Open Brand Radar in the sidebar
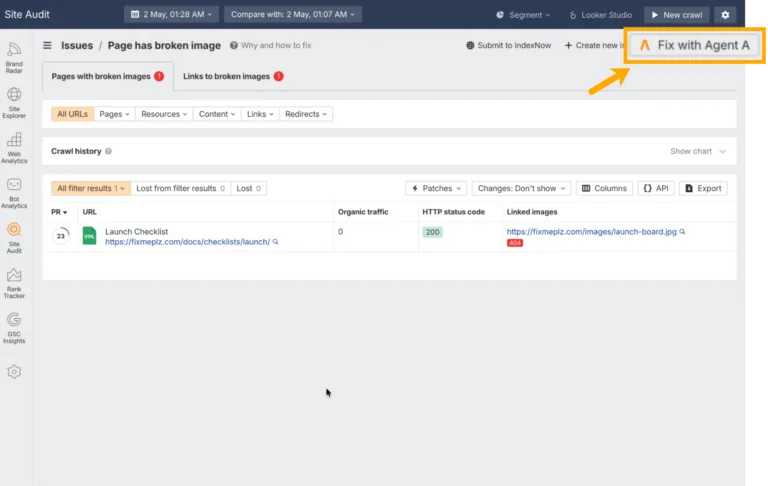768x486 pixels. pos(14,57)
